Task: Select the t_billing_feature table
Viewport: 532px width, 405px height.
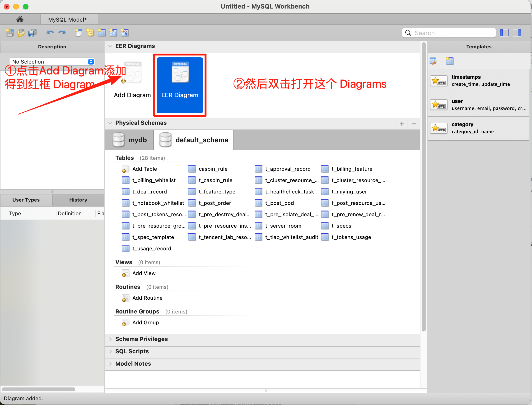Action: [347, 169]
